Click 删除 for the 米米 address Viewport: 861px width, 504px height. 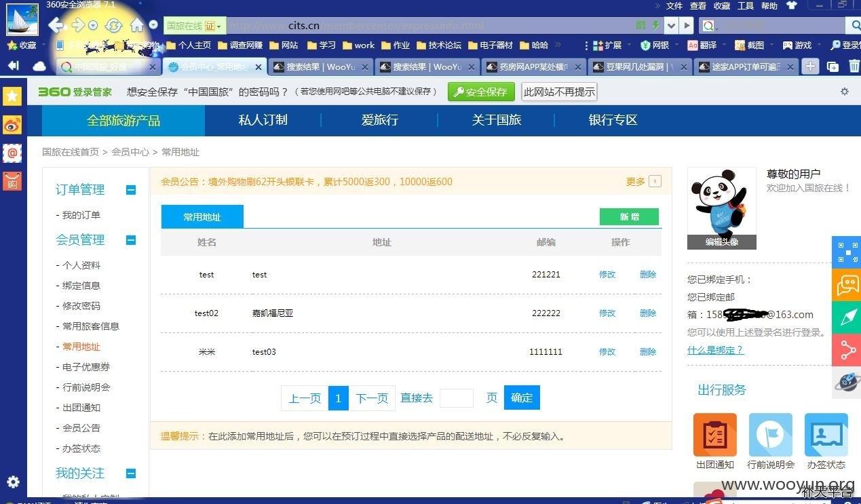pos(648,352)
